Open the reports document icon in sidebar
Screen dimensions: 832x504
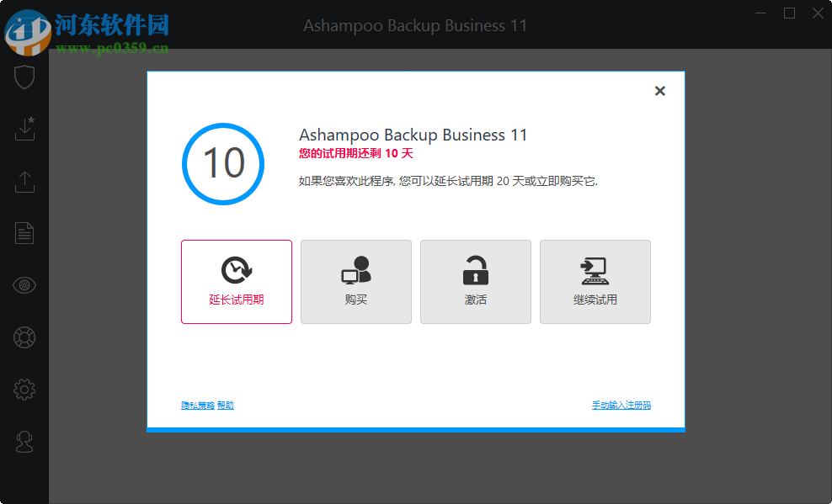click(x=24, y=233)
